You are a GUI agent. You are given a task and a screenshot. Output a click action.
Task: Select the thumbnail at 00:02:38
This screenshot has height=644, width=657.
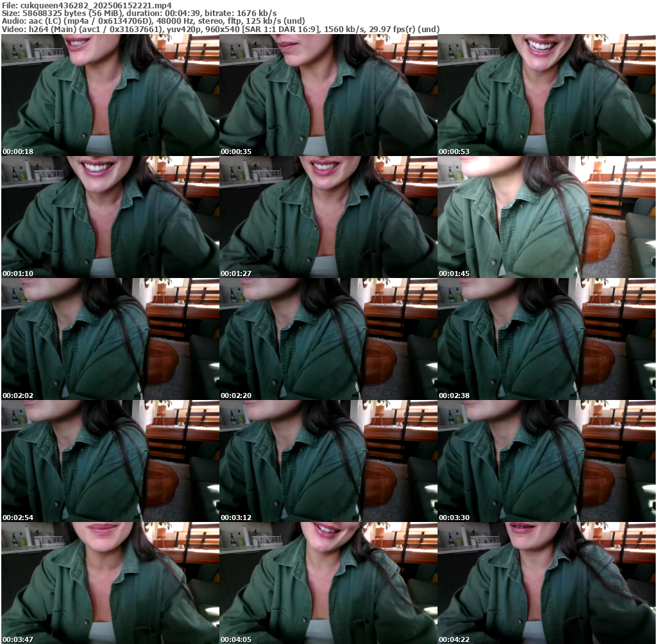[546, 339]
